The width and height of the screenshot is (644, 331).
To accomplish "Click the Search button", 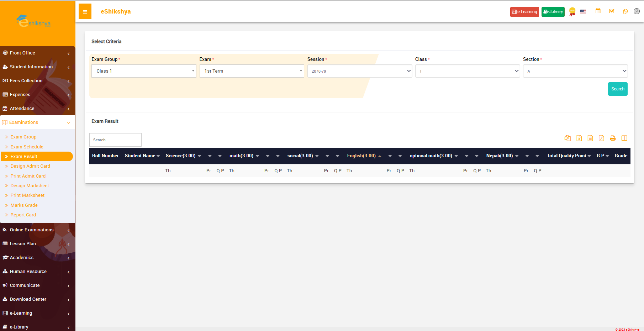I will tap(617, 89).
